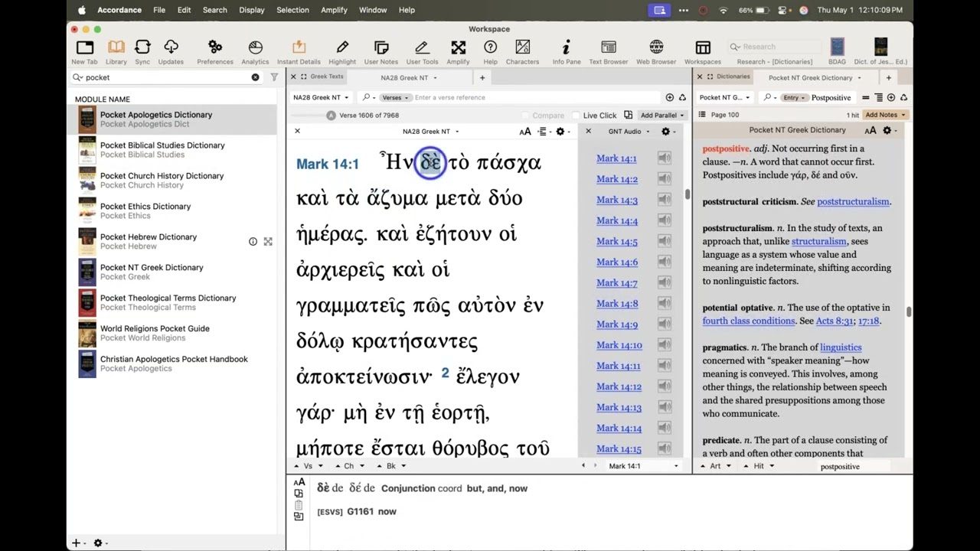Click the verse reference input field
Image resolution: width=980 pixels, height=551 pixels.
click(x=536, y=98)
